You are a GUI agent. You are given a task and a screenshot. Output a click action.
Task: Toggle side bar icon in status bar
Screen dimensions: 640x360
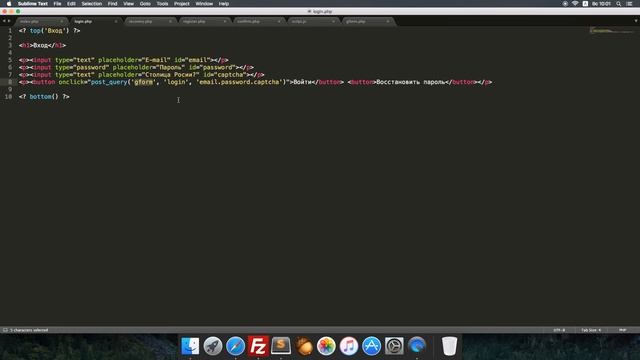coord(5,330)
